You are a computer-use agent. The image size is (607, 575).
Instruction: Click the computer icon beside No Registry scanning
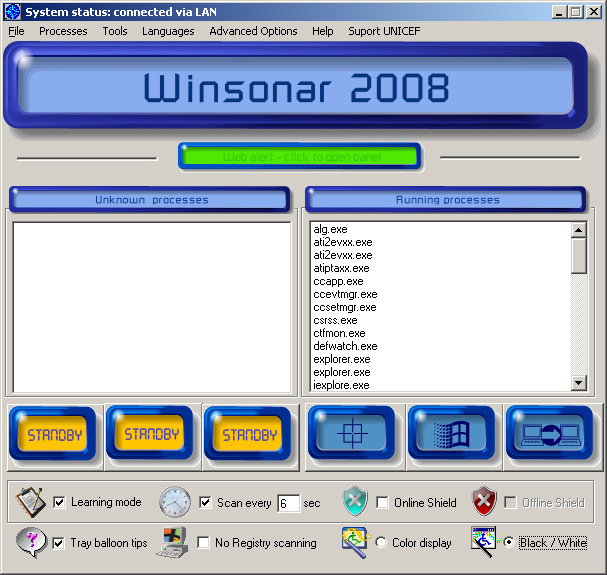tap(173, 542)
